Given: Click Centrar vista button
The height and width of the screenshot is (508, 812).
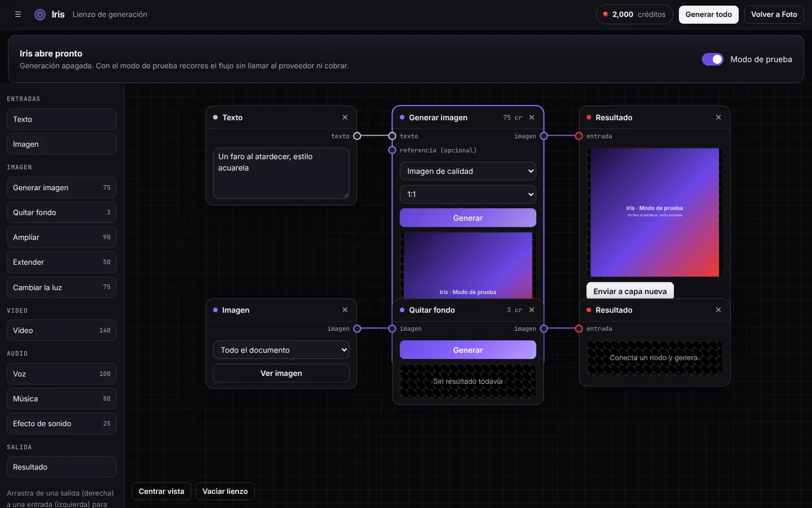Looking at the screenshot, I should [x=161, y=491].
